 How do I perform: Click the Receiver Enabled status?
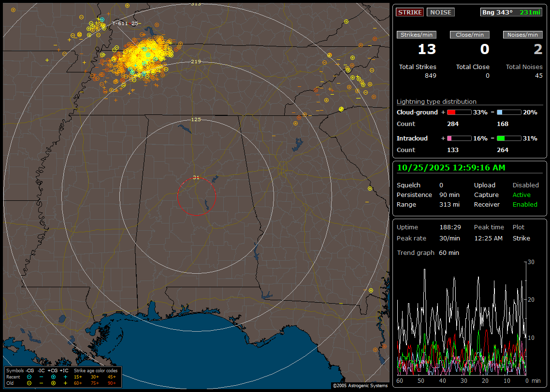point(525,205)
